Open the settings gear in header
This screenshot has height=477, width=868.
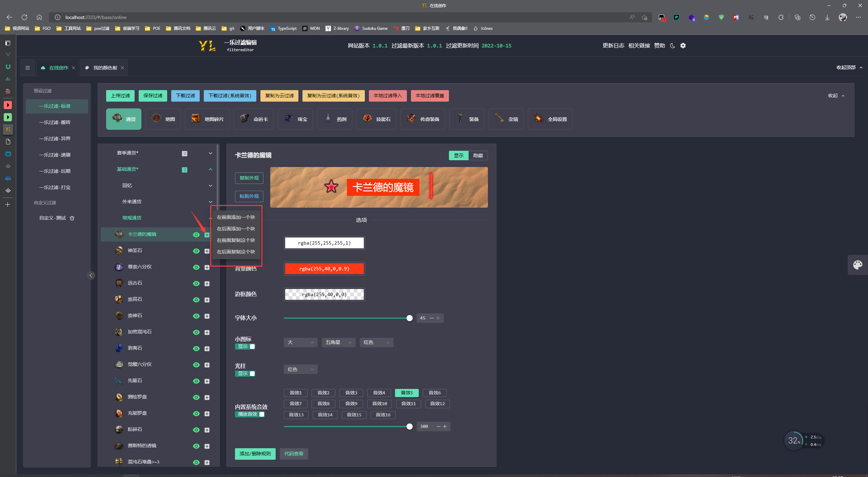[683, 46]
